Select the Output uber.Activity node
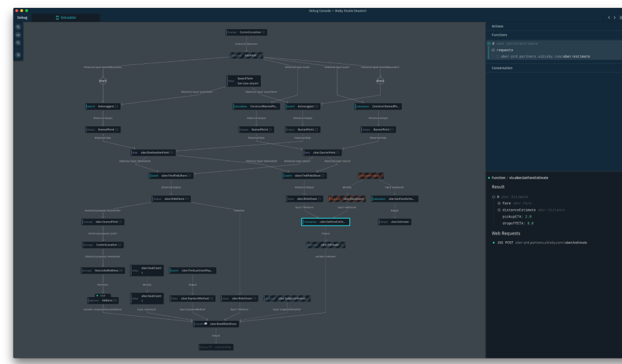 point(216,348)
